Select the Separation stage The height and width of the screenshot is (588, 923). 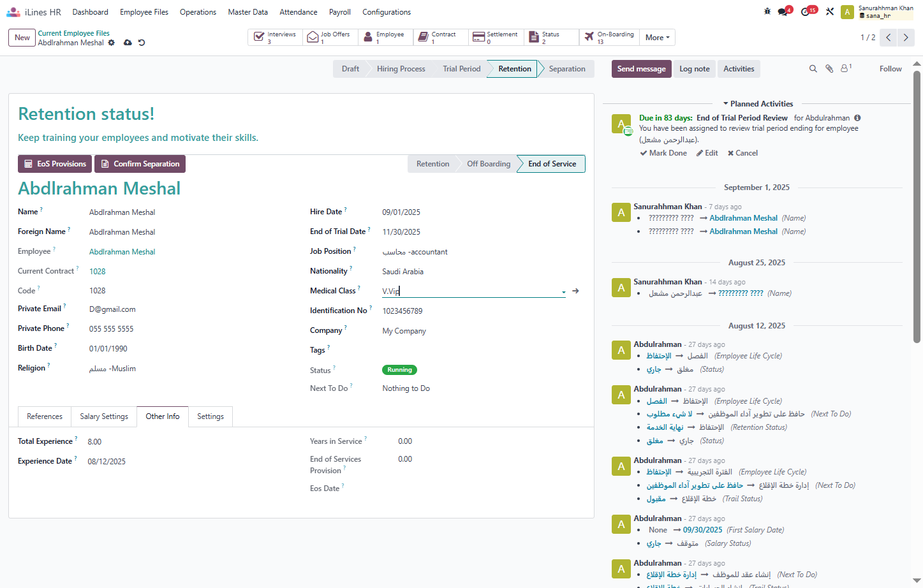tap(567, 69)
